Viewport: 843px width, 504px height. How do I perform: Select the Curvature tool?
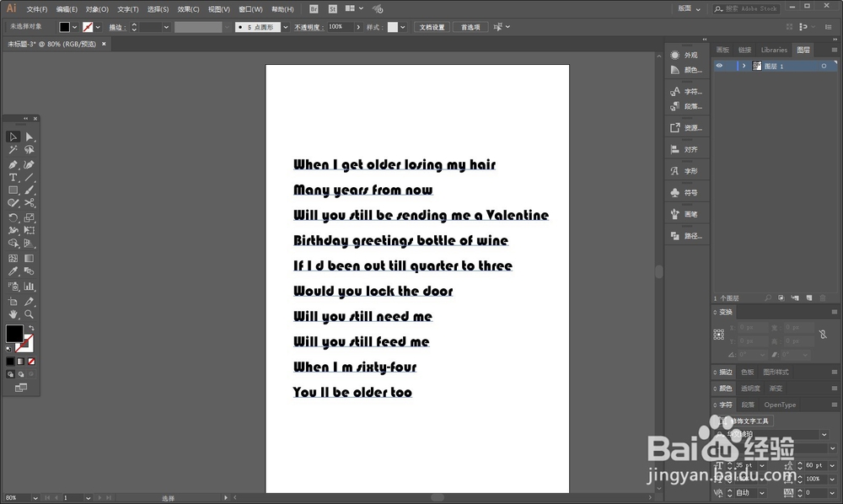(x=29, y=164)
